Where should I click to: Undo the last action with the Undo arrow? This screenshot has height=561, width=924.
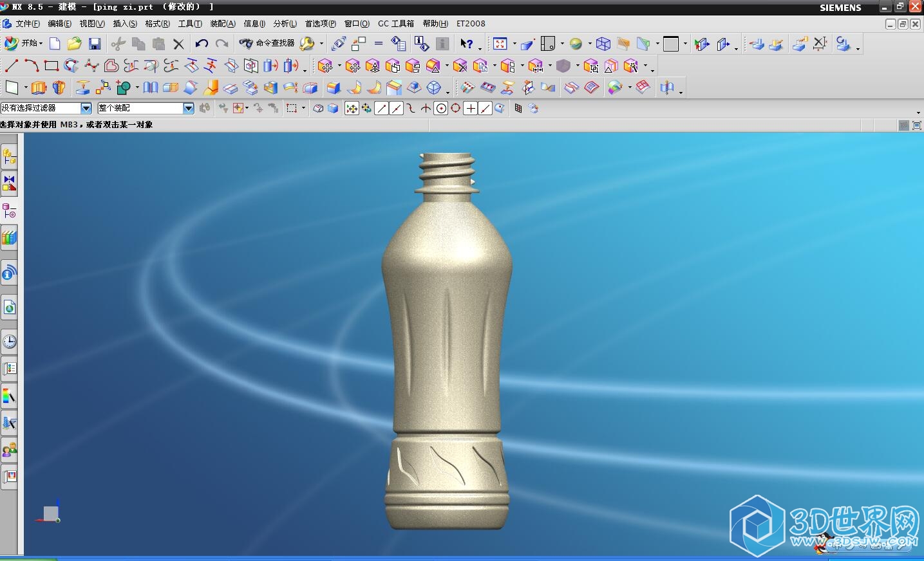202,44
